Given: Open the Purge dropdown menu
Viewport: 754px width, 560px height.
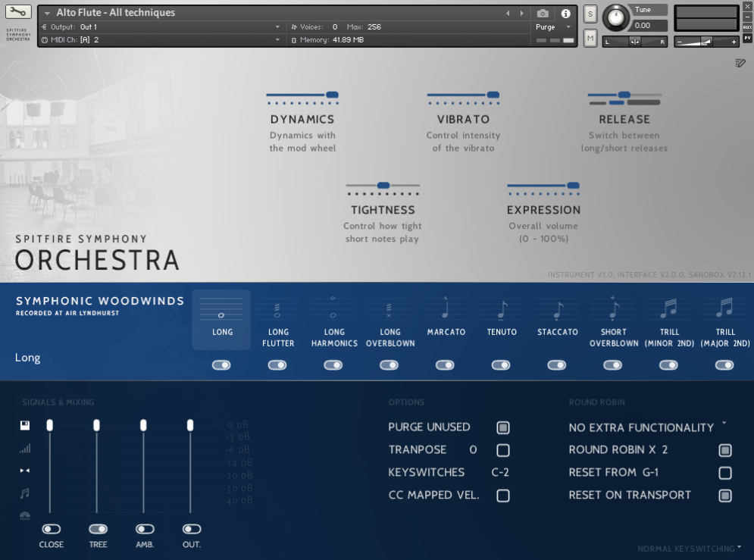Looking at the screenshot, I should point(555,27).
